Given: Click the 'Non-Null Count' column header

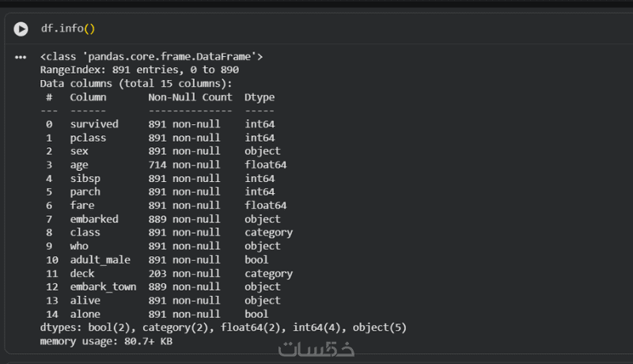Looking at the screenshot, I should (x=190, y=97).
